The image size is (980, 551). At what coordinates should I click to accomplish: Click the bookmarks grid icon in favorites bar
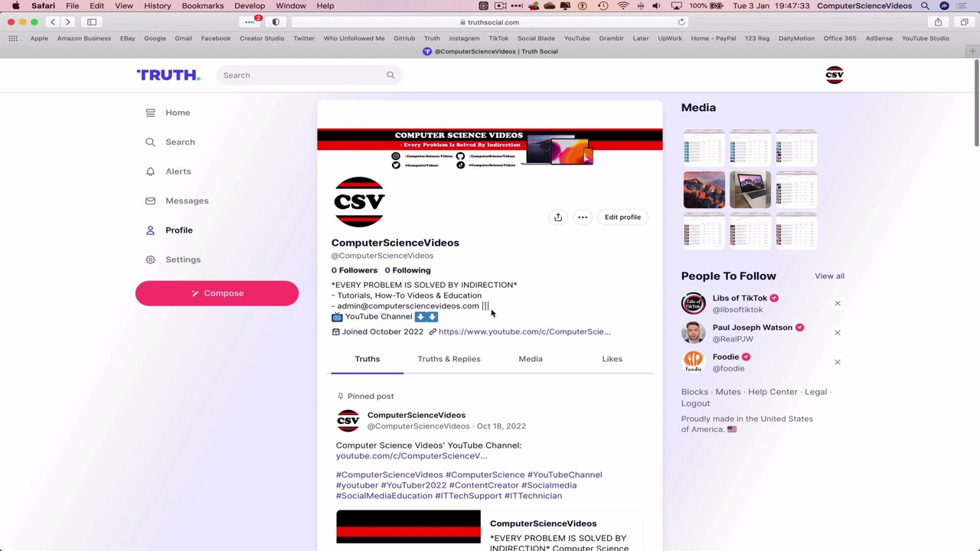(13, 38)
